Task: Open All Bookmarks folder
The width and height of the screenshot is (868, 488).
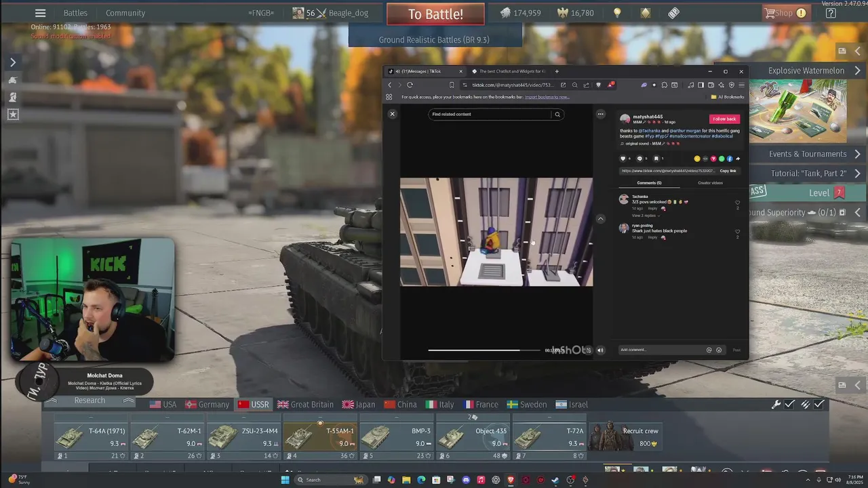Action: [x=728, y=97]
